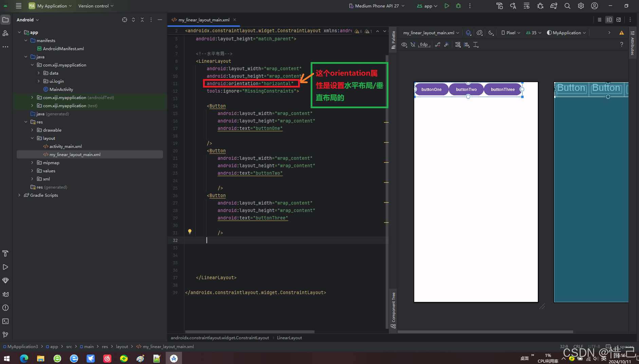The width and height of the screenshot is (639, 364).
Task: Open the Resource Manager tool window
Action: pyautogui.click(x=5, y=33)
